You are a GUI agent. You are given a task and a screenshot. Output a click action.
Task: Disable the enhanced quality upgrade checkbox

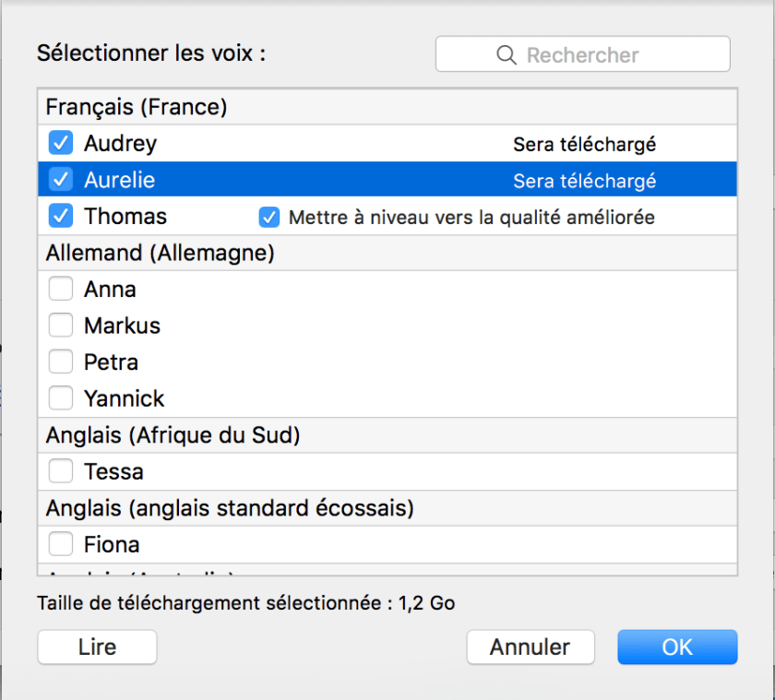click(x=269, y=218)
